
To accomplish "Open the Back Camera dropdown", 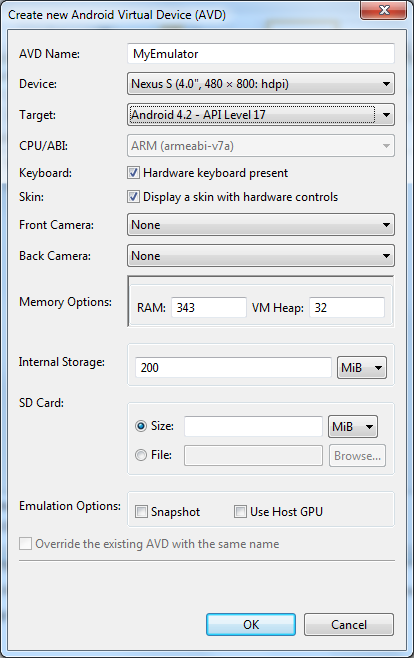I will point(260,256).
